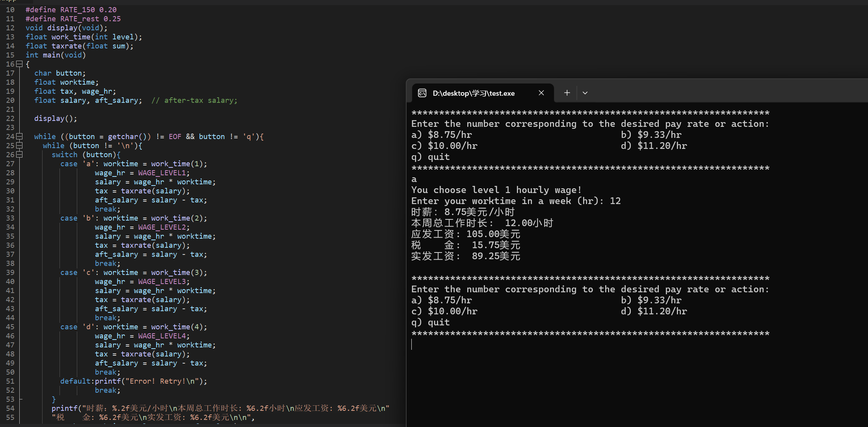Click the 'char button;' declaration
Viewport: 868px width, 427px height.
[60, 73]
